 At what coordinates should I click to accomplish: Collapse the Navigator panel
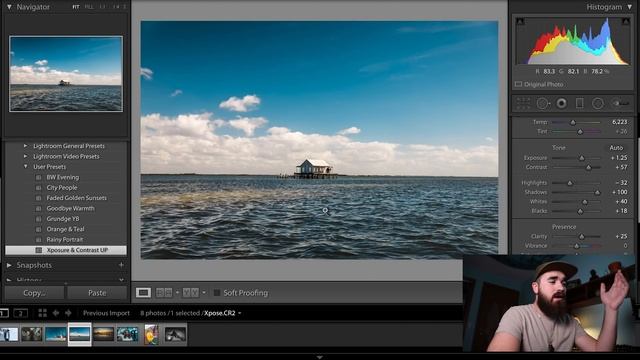click(x=9, y=7)
